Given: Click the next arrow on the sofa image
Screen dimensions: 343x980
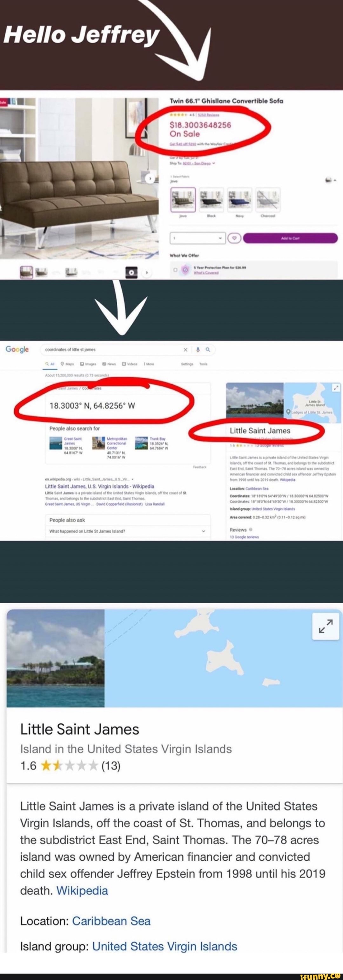Looking at the screenshot, I should [x=151, y=179].
